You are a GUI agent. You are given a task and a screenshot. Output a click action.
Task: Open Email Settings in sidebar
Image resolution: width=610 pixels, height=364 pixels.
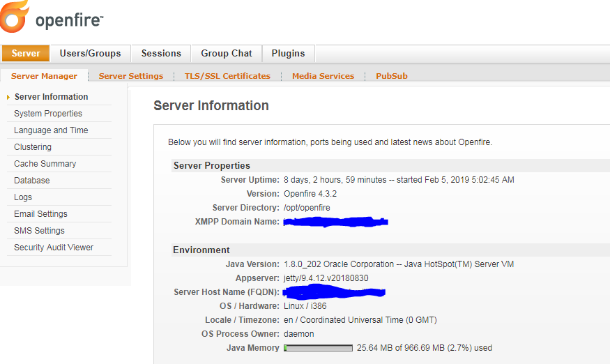tap(40, 214)
